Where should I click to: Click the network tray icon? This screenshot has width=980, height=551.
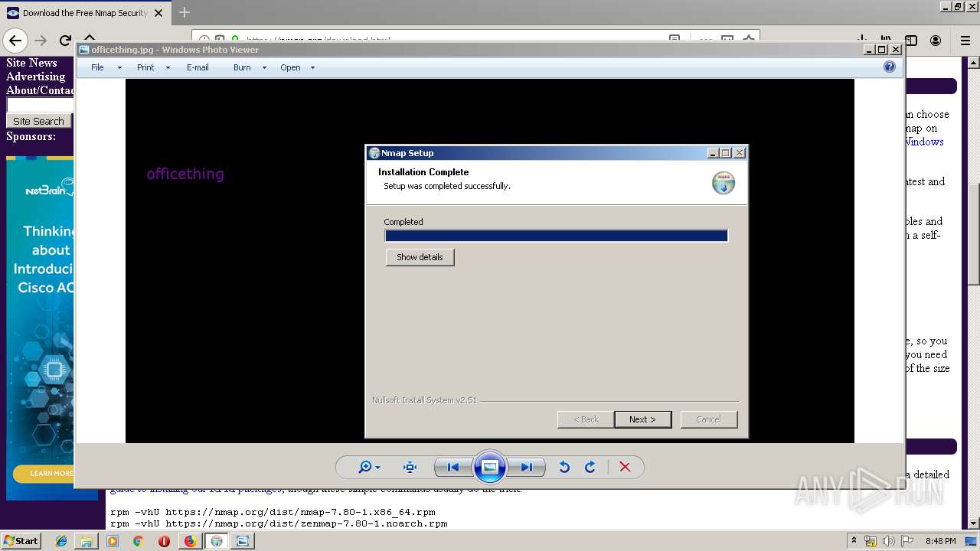[x=871, y=541]
